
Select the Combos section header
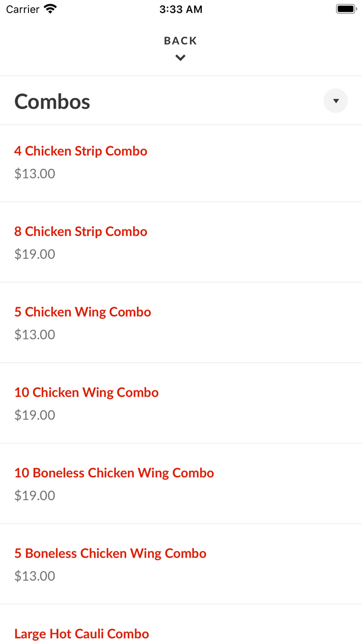[52, 101]
